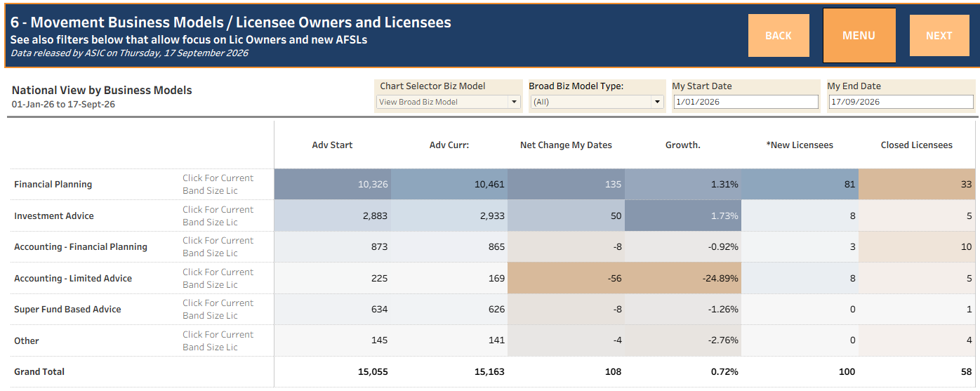The image size is (980, 391).
Task: Click the 135 net change cell
Action: 567,184
